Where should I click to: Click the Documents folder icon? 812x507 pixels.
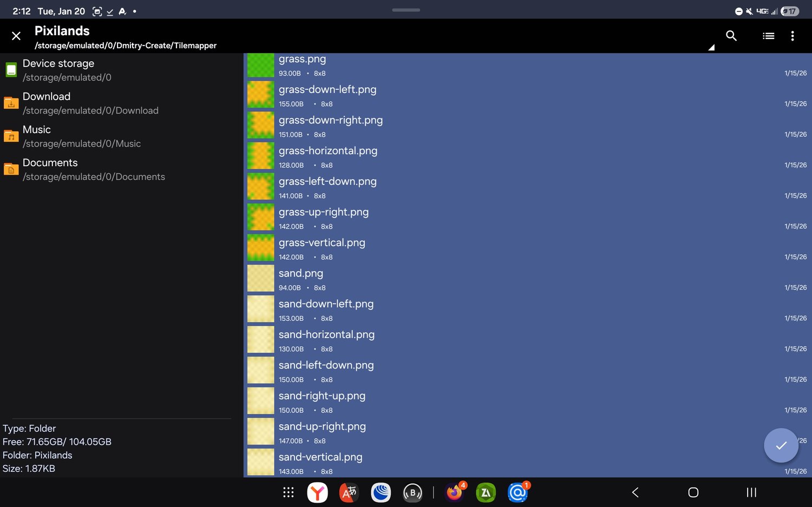click(11, 169)
